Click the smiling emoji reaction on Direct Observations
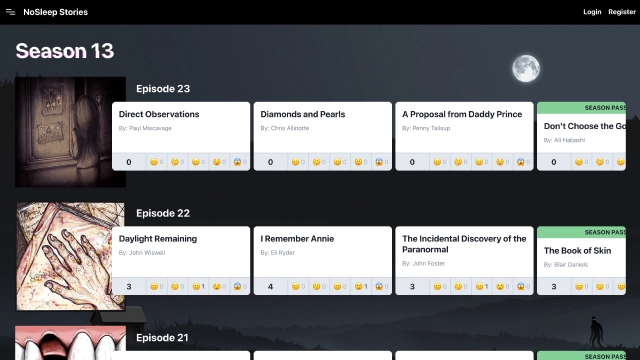 click(156, 162)
